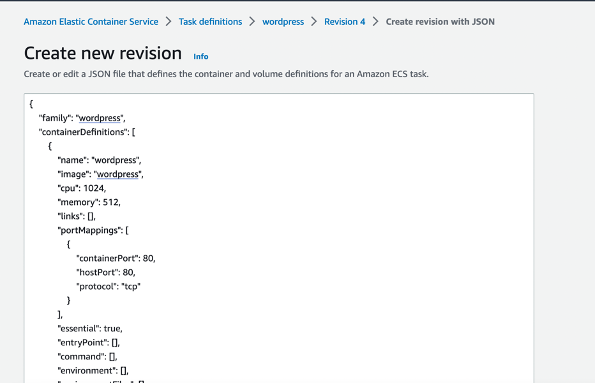Open Amazon Elastic Container Service breadcrumb link
This screenshot has width=595, height=383.
(x=91, y=22)
